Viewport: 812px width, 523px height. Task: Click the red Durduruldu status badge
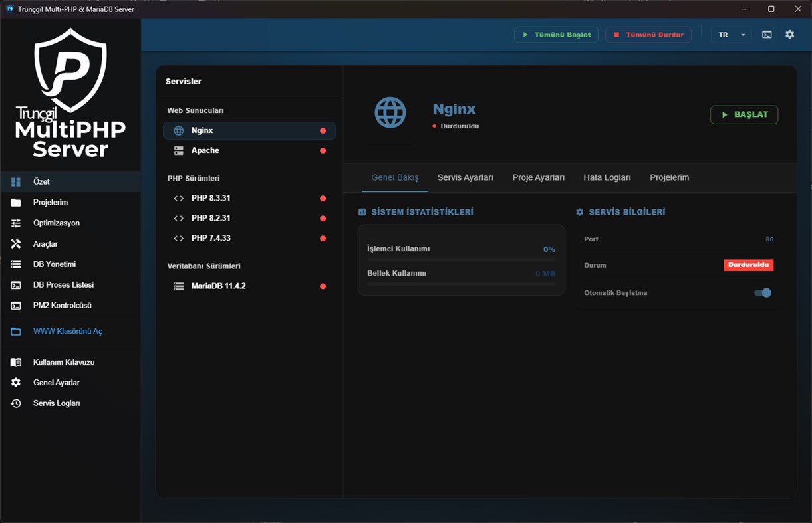coord(749,265)
